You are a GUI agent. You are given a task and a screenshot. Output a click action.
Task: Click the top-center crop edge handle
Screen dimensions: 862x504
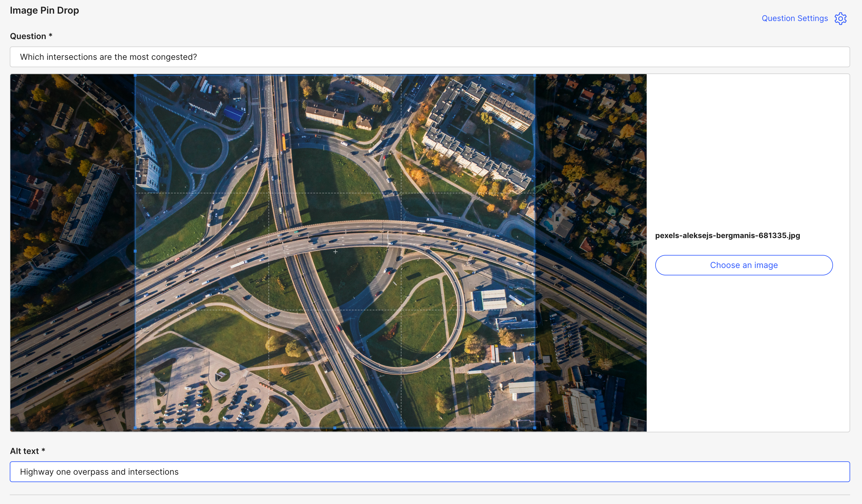coord(335,75)
